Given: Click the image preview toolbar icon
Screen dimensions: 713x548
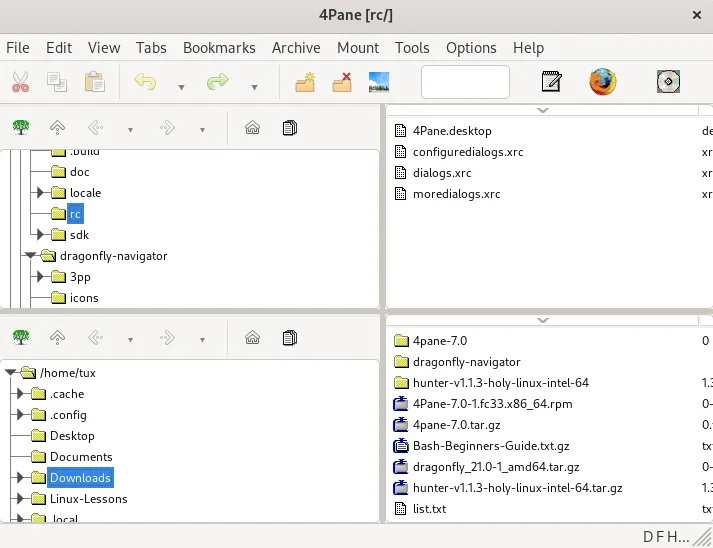Looking at the screenshot, I should [379, 82].
